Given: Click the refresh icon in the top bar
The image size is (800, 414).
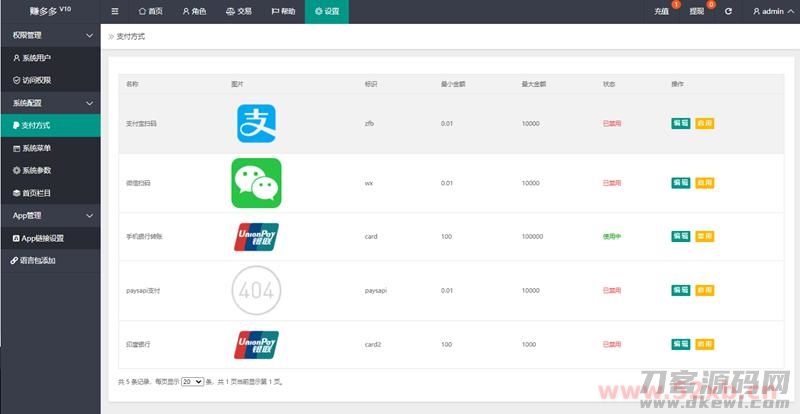Looking at the screenshot, I should click(728, 11).
